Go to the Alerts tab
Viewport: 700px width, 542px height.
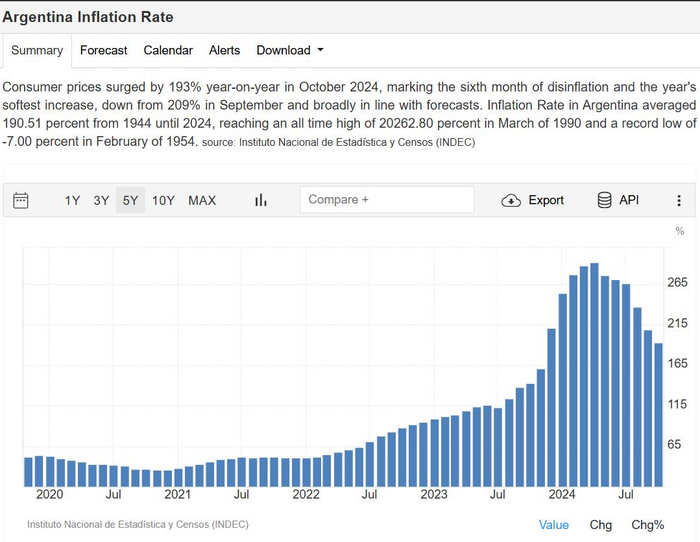coord(225,50)
